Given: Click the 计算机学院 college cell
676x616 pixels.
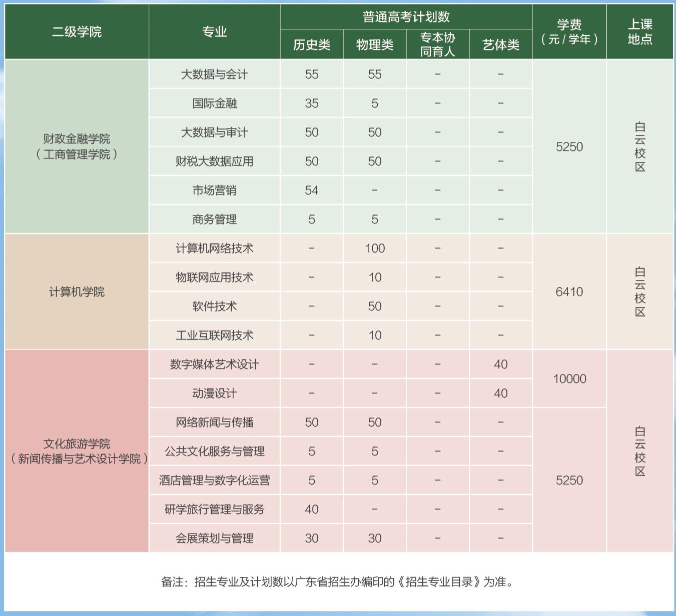Looking at the screenshot, I should [77, 292].
